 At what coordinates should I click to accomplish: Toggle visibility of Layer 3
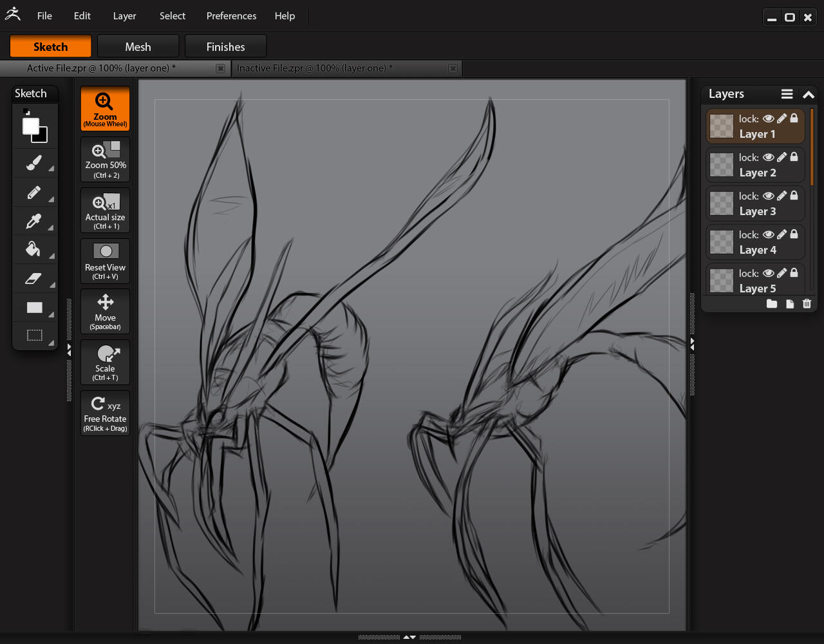pyautogui.click(x=768, y=196)
